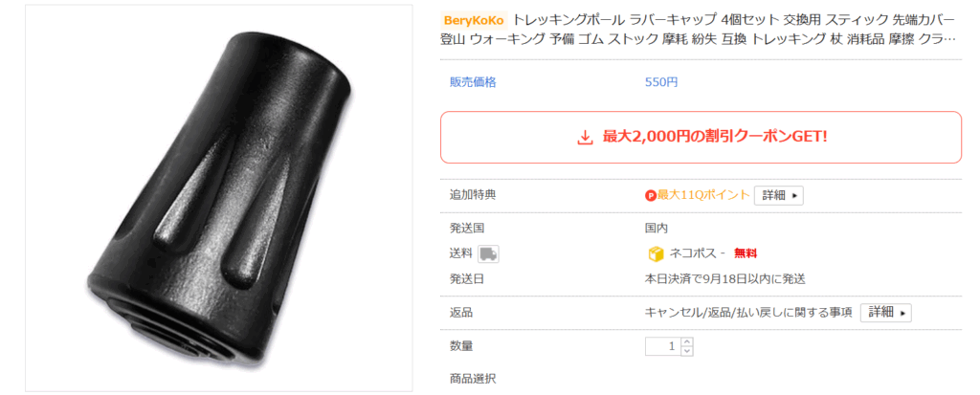This screenshot has height=395, width=980.
Task: Click the キャンセル/返品/払い戻し policy text
Action: point(748,313)
